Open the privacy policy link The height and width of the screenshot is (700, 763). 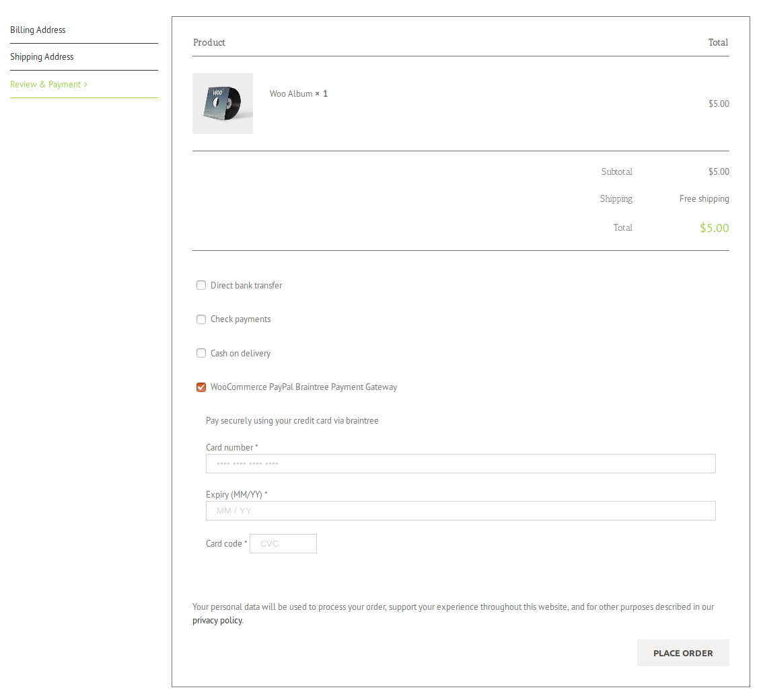click(x=217, y=621)
